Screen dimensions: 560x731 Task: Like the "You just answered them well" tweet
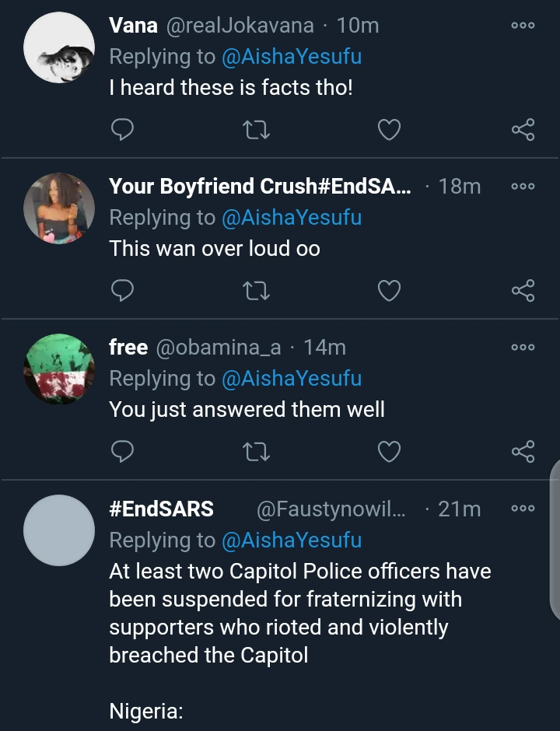(x=389, y=451)
